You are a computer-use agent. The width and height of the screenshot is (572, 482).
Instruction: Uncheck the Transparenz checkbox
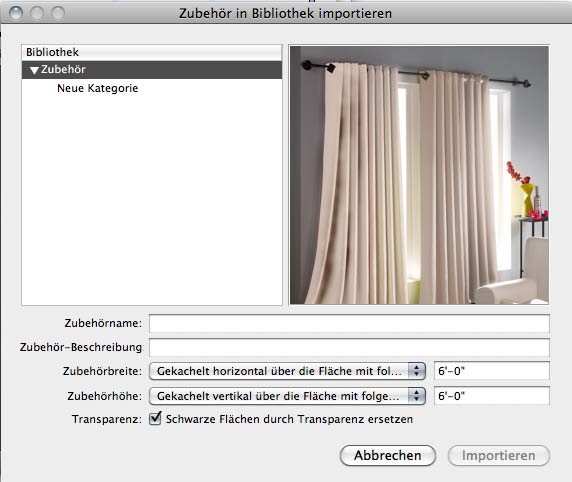tap(155, 418)
